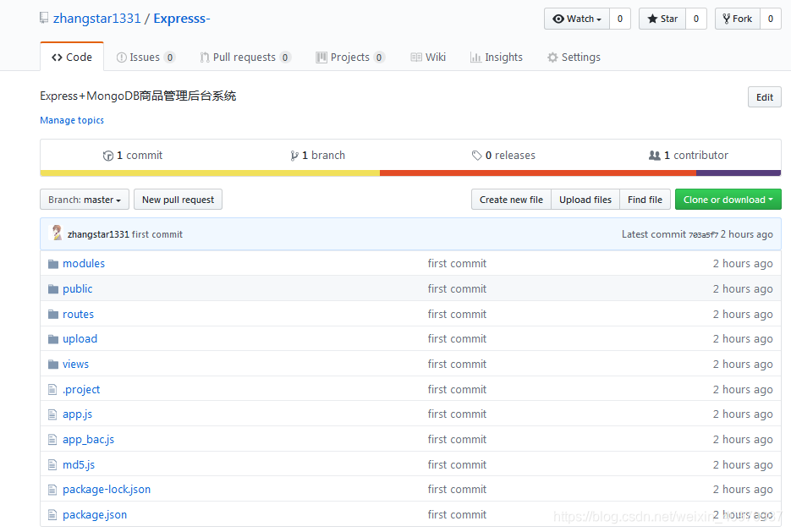Open the routes folder
791x532 pixels.
tap(78, 314)
